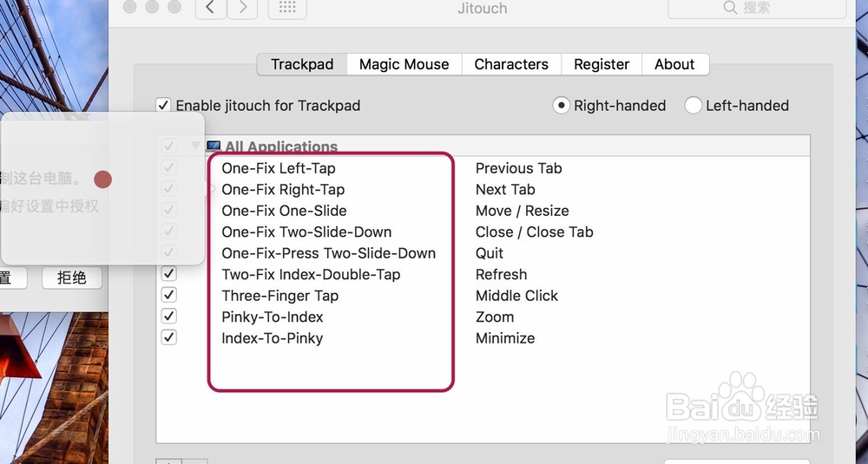This screenshot has width=868, height=464.
Task: Go forward with the right arrow button
Action: (242, 8)
